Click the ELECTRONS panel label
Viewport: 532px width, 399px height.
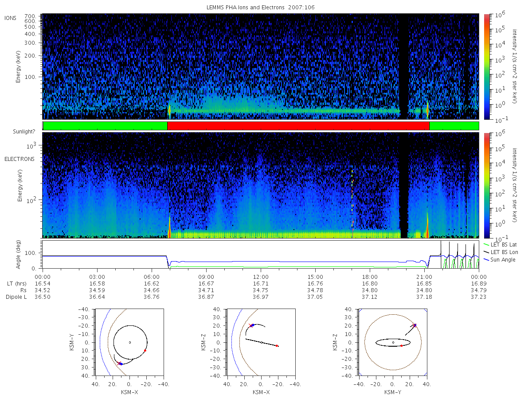tap(20, 159)
